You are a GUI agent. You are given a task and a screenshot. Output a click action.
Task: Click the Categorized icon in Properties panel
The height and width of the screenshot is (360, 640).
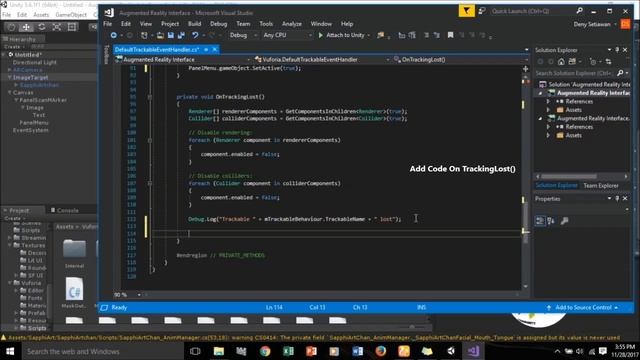pyautogui.click(x=540, y=221)
